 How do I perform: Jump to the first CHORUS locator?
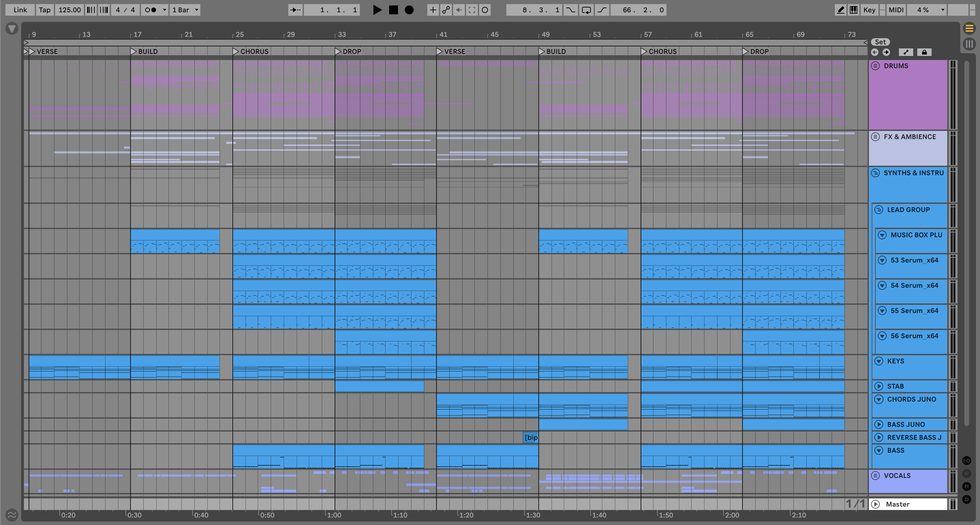pyautogui.click(x=236, y=51)
